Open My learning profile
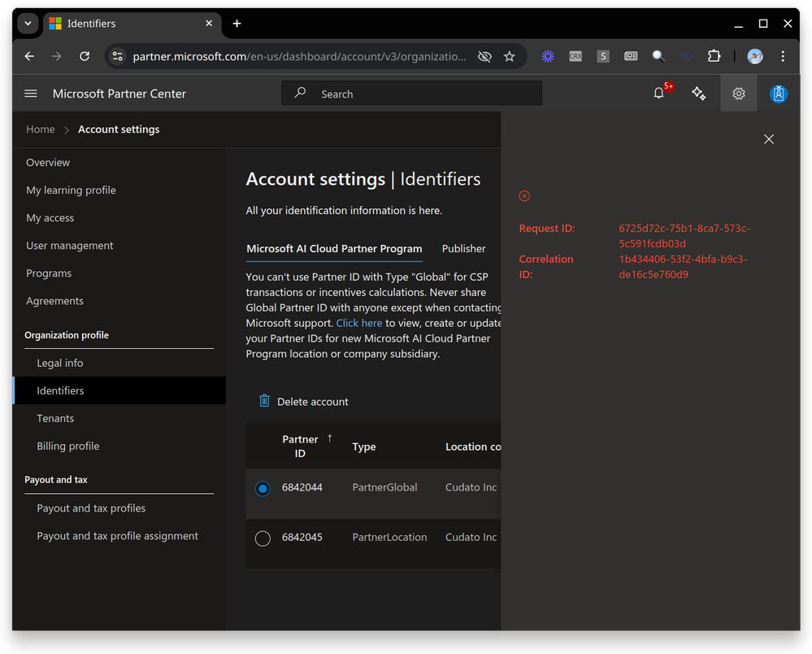Image resolution: width=812 pixels, height=654 pixels. tap(71, 190)
